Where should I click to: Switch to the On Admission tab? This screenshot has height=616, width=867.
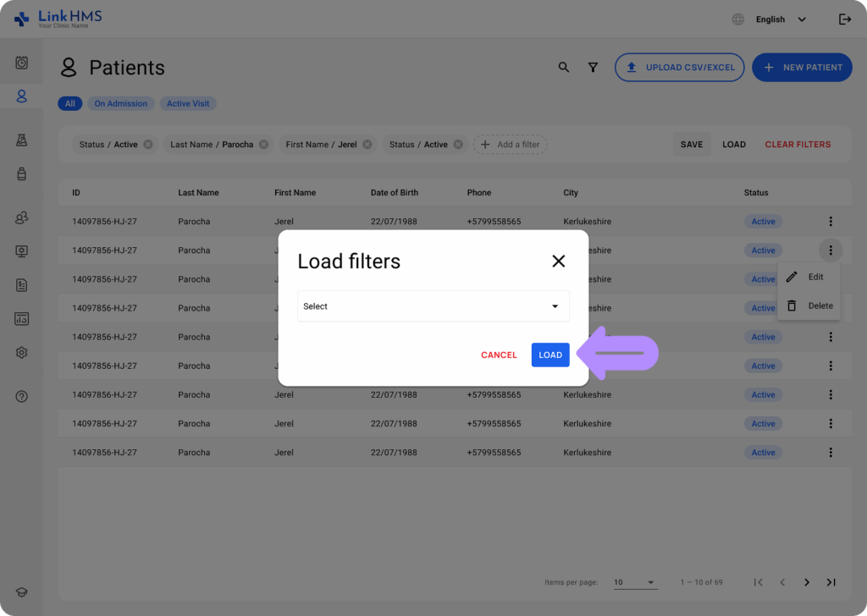pos(120,103)
